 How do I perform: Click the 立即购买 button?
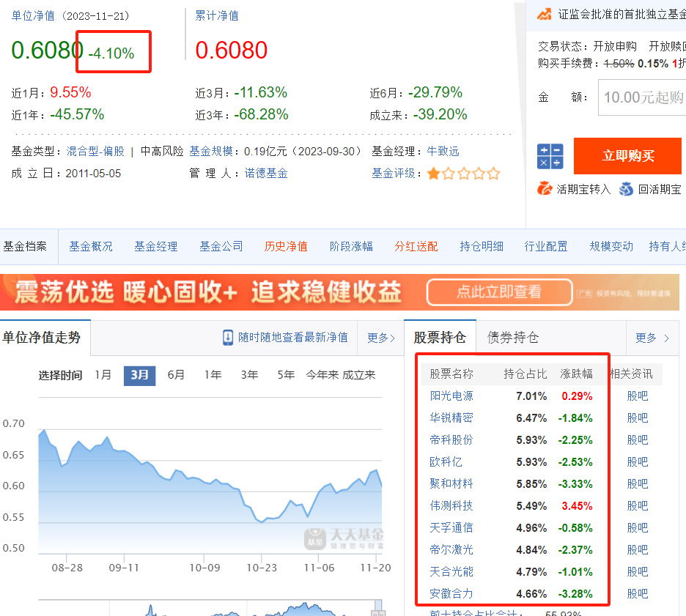click(627, 155)
